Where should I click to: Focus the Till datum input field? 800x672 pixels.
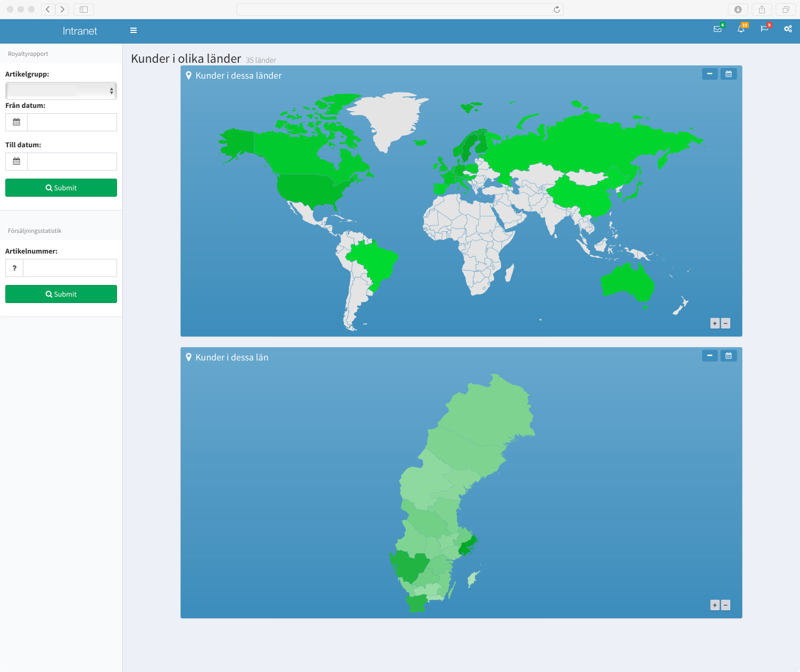click(72, 162)
